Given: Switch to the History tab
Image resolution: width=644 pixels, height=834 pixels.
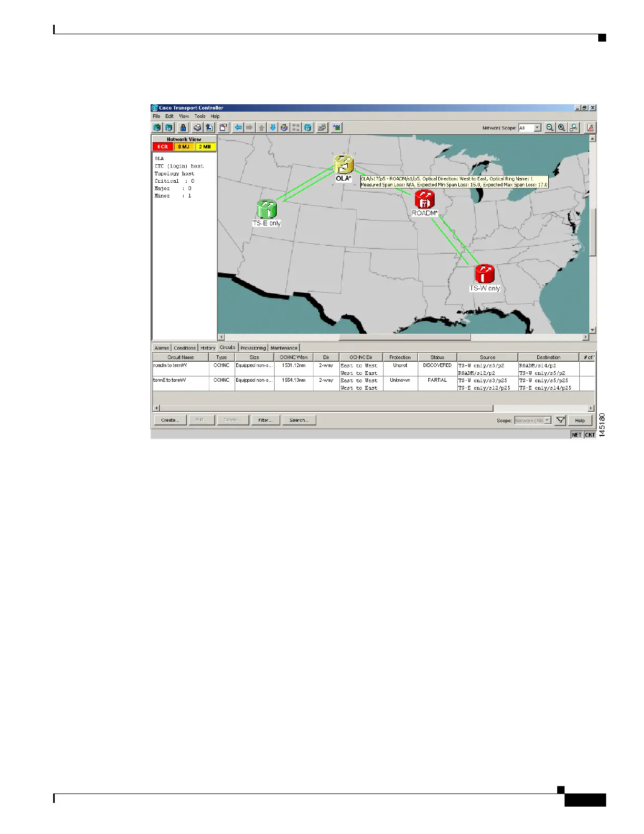Looking at the screenshot, I should [208, 348].
